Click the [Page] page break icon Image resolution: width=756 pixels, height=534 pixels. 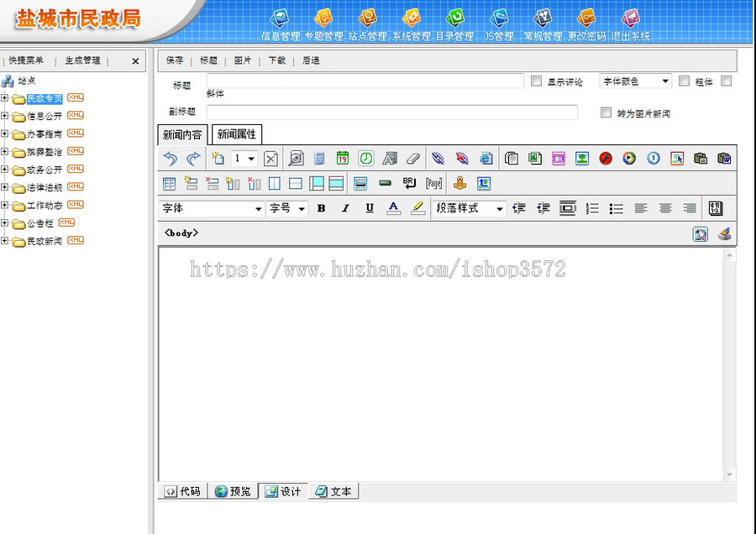[433, 183]
